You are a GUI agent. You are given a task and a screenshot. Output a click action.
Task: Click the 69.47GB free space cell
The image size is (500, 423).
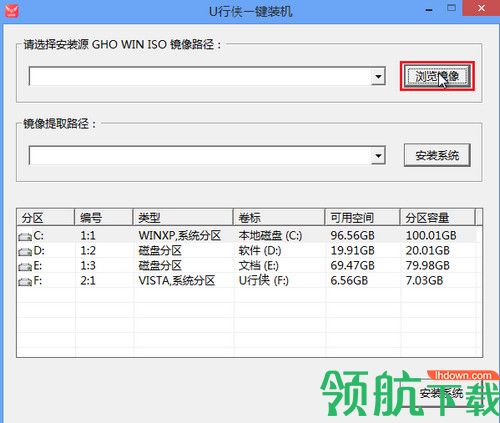click(352, 266)
